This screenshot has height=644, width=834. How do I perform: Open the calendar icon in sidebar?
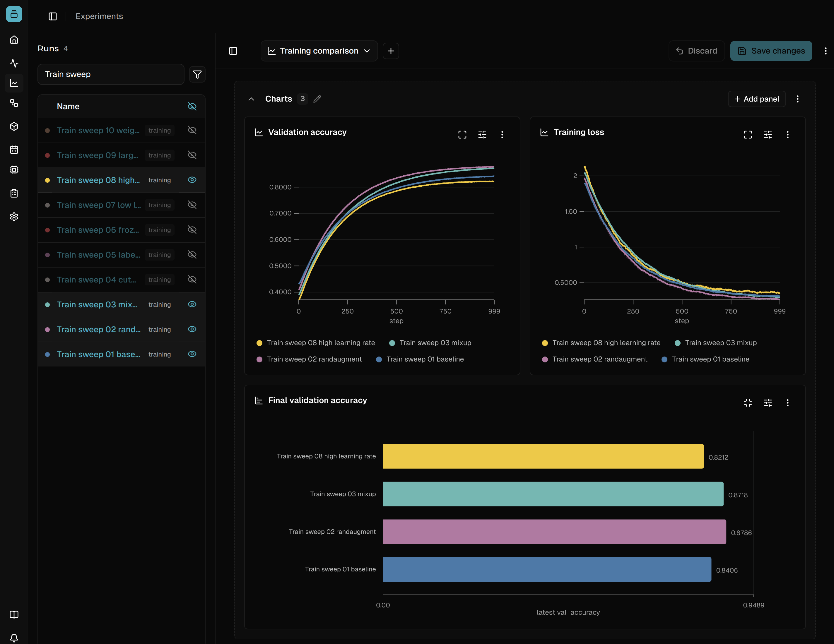[x=14, y=150]
